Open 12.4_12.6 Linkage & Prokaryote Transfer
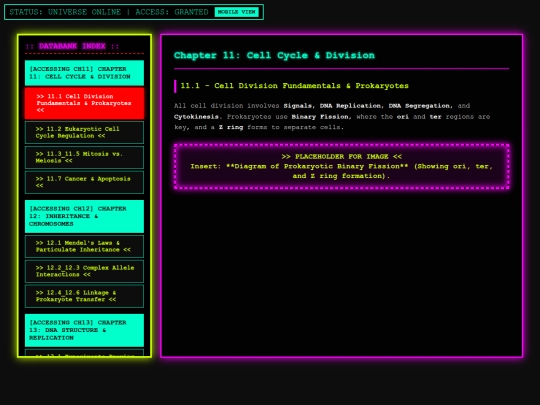The width and height of the screenshot is (540, 405). point(84,296)
